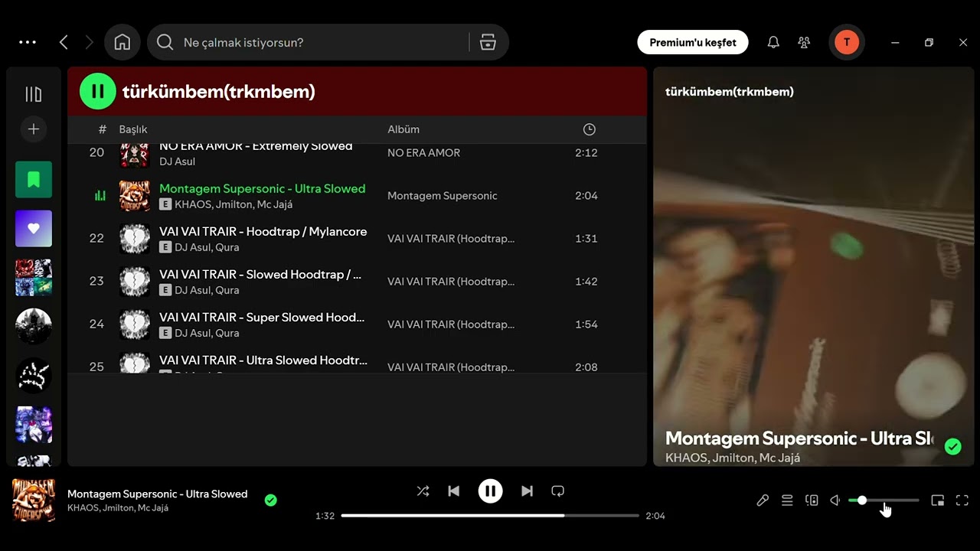Open the friend activity icon
This screenshot has width=980, height=551.
coord(804,43)
